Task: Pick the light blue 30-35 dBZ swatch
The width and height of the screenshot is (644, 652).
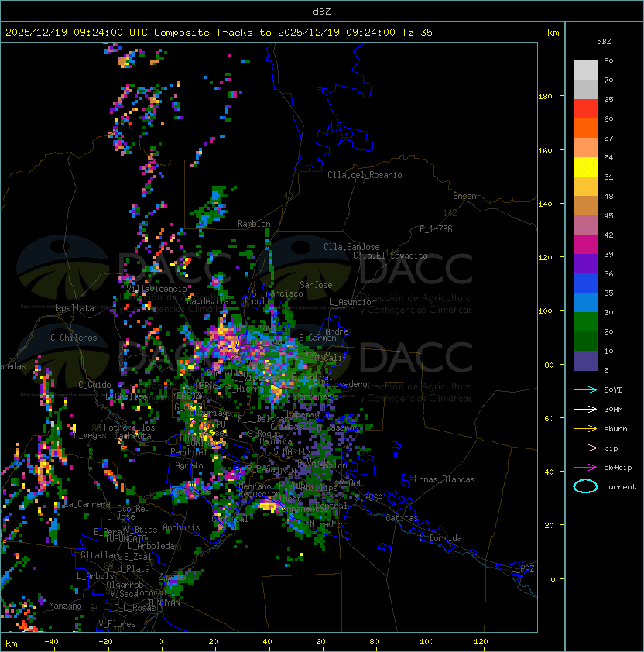Action: [585, 302]
